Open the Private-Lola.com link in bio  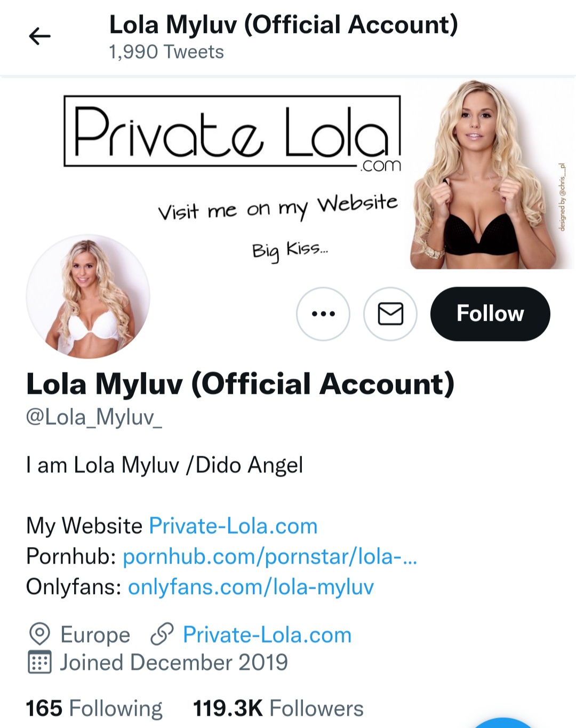click(233, 526)
